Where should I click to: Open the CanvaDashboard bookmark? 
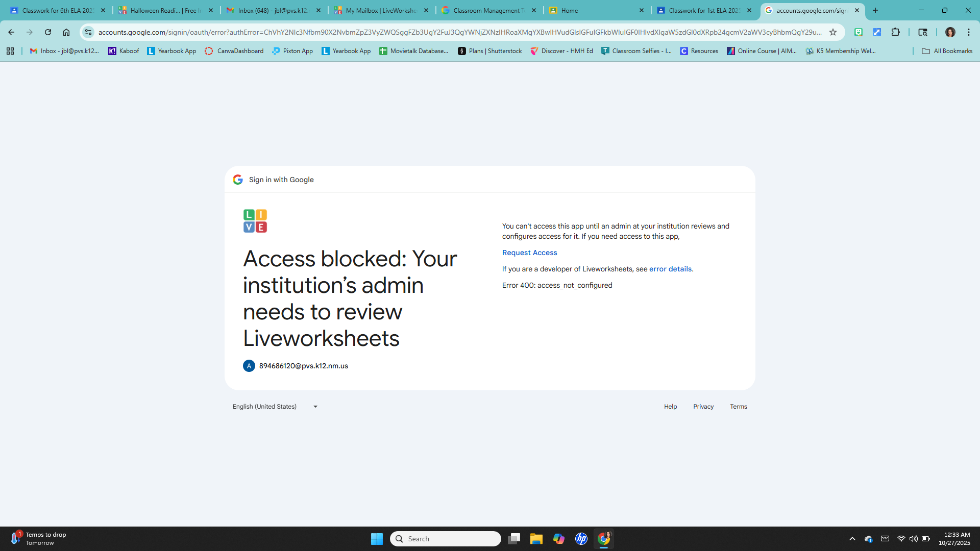[x=234, y=51]
